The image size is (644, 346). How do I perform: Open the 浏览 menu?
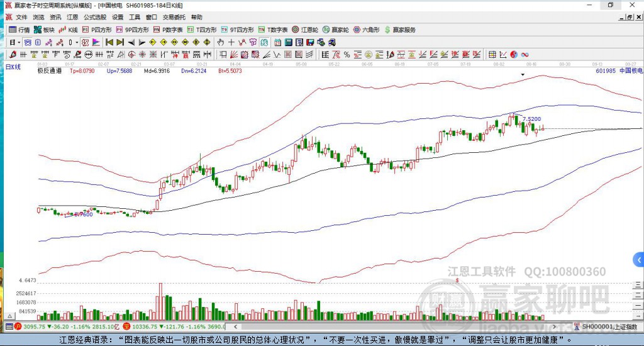[x=38, y=17]
